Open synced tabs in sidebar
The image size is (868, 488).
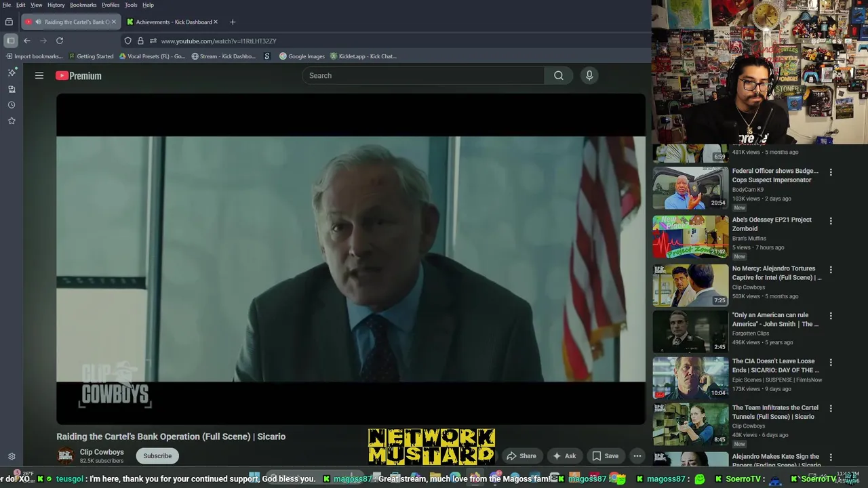point(12,89)
